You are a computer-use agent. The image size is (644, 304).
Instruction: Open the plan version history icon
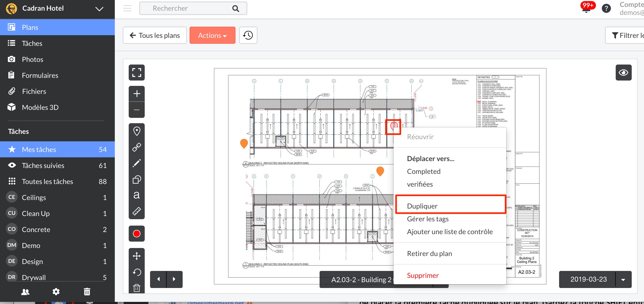[248, 35]
